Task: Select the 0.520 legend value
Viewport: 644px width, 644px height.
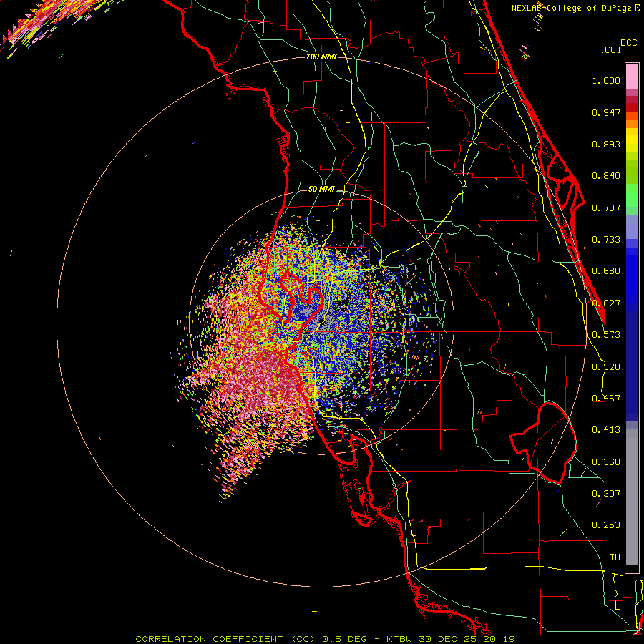Action: point(606,367)
